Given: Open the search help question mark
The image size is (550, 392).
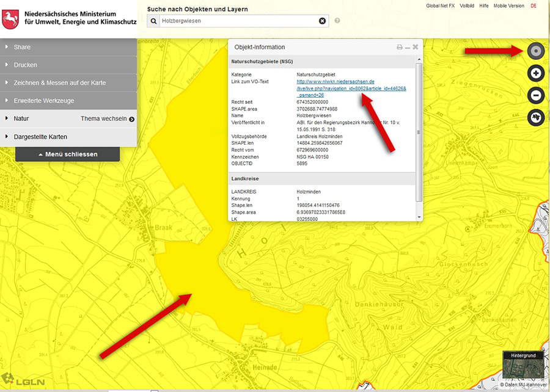Looking at the screenshot, I should (x=337, y=21).
